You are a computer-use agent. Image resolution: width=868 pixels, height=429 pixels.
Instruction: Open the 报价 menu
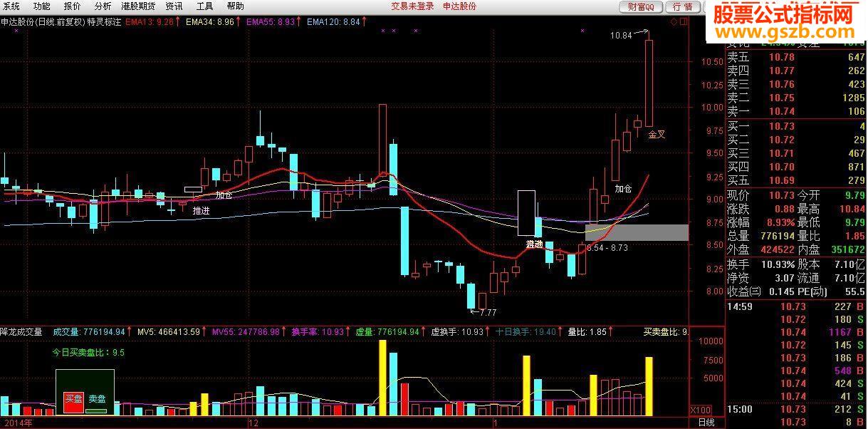pos(73,6)
